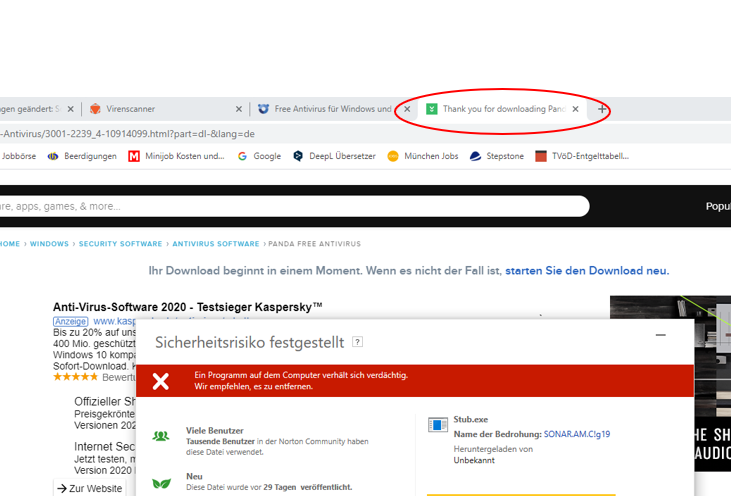Open the Minijob Kosten und... bookmark

pyautogui.click(x=177, y=156)
